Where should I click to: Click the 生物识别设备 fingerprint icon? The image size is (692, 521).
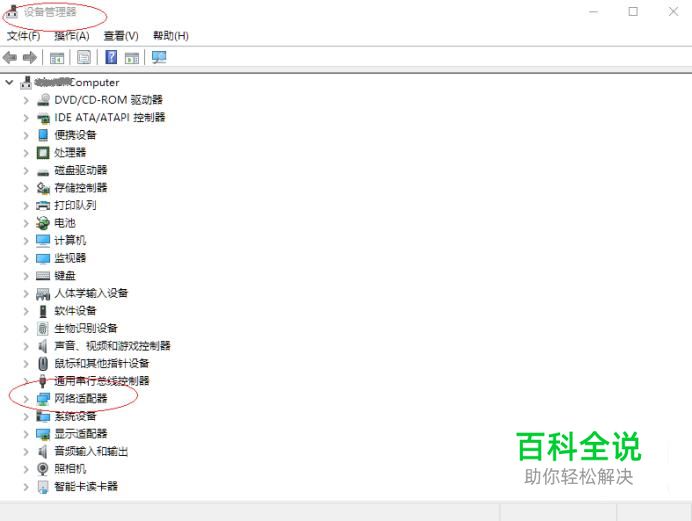click(x=43, y=328)
